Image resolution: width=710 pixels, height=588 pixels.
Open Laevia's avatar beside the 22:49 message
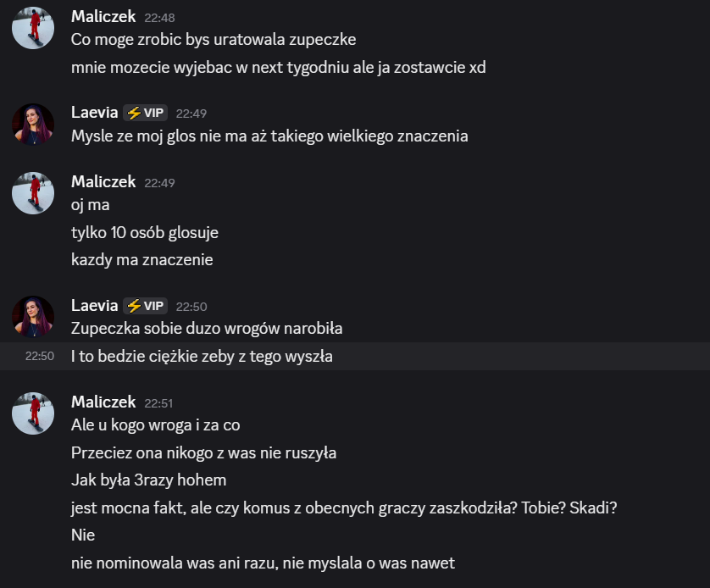tap(33, 125)
